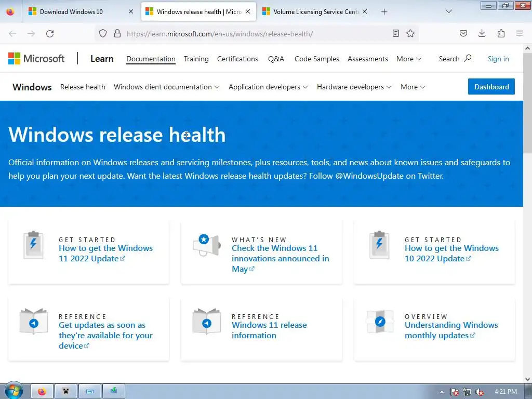
Task: Expand the Application developers dropdown
Action: [x=268, y=87]
